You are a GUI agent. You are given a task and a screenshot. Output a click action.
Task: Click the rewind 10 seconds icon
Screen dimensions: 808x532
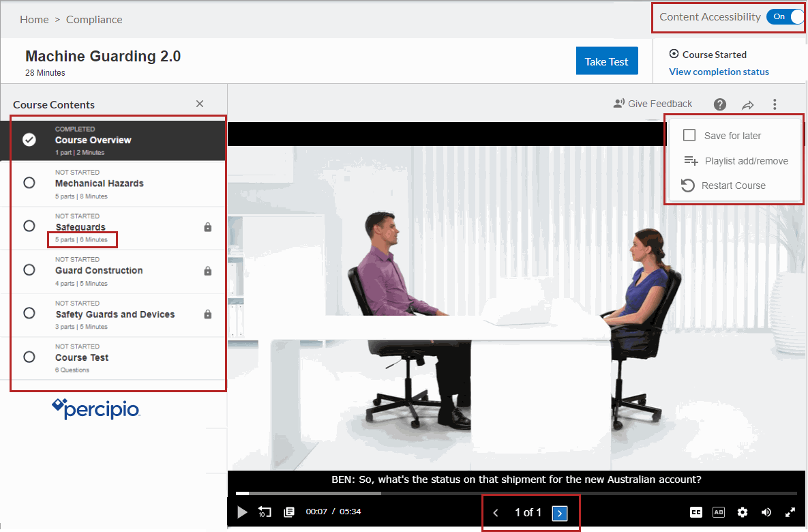coord(265,512)
